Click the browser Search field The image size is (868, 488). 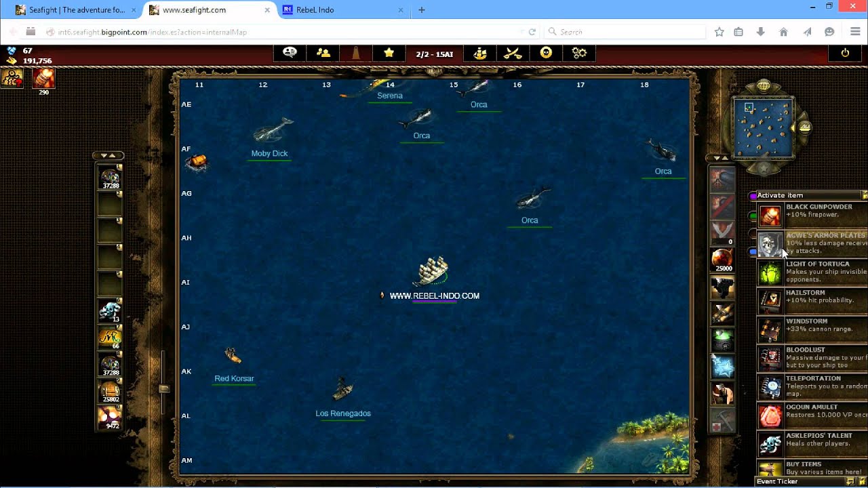click(x=624, y=32)
